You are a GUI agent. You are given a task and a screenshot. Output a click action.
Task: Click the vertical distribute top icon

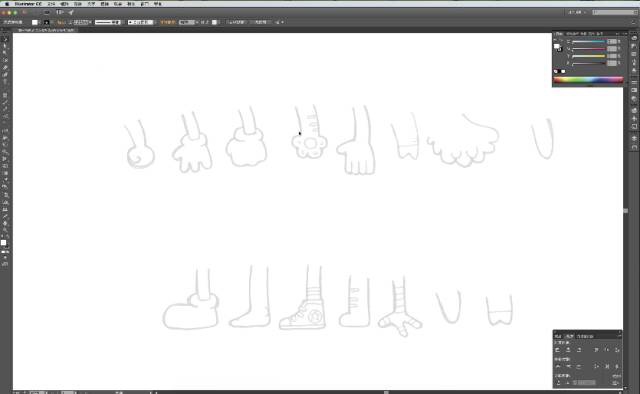pos(558,366)
